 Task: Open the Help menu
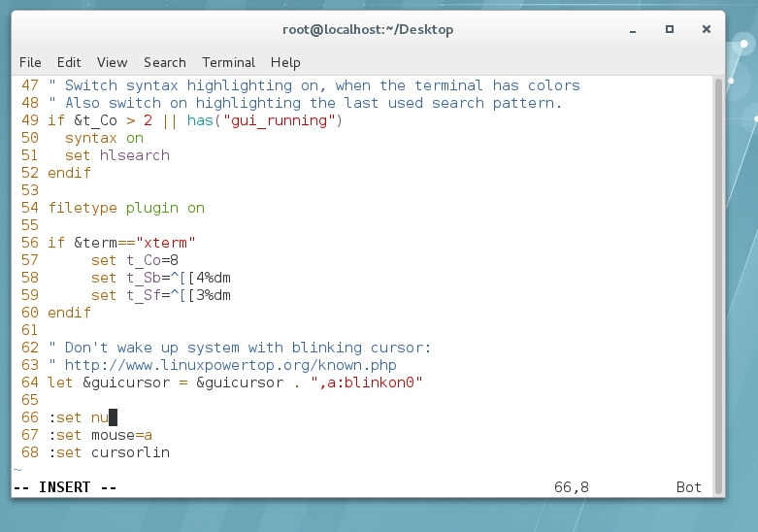tap(285, 62)
